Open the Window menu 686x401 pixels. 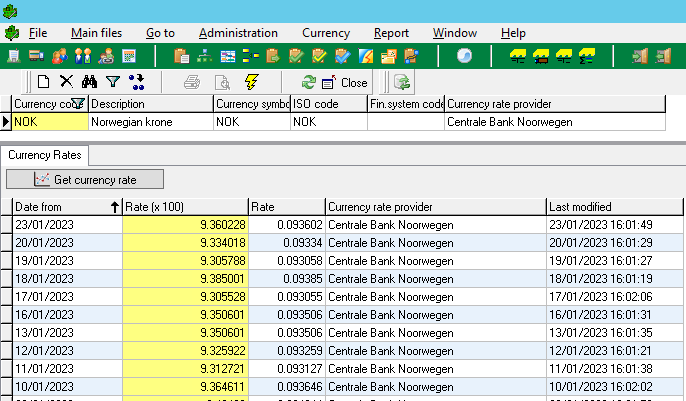point(455,33)
